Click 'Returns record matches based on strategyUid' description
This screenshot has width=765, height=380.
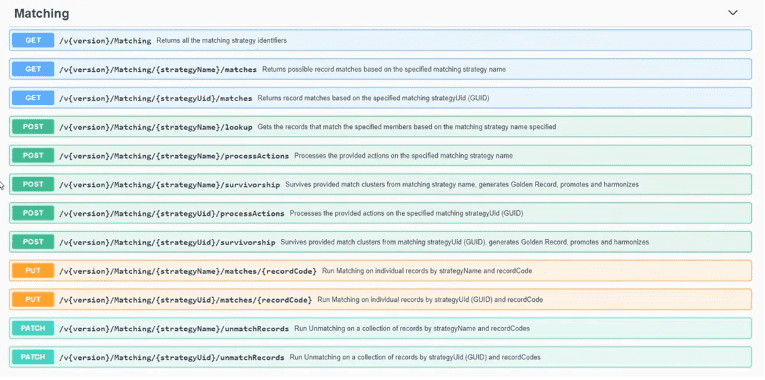(373, 99)
